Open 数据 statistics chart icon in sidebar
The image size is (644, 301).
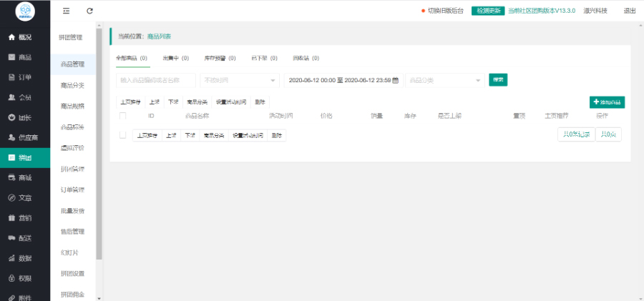click(x=12, y=258)
